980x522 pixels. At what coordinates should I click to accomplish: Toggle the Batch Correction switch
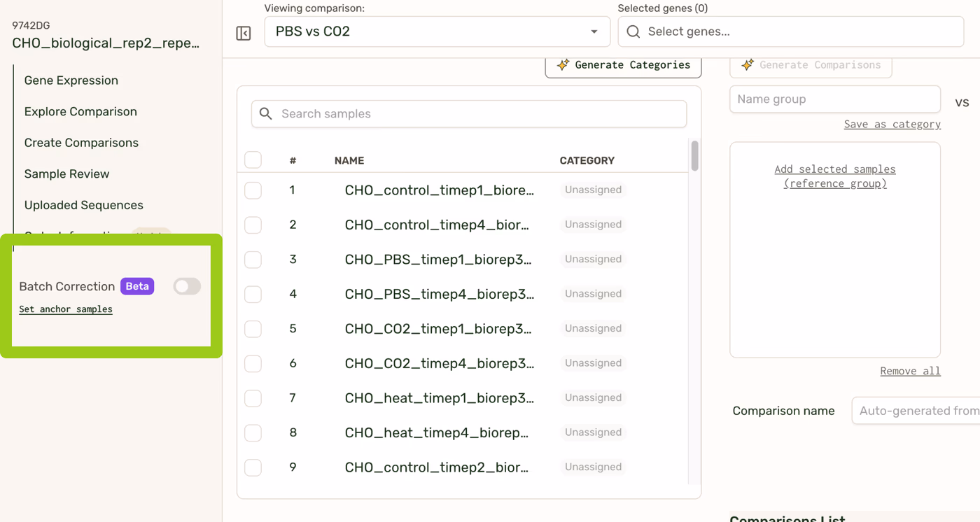187,286
